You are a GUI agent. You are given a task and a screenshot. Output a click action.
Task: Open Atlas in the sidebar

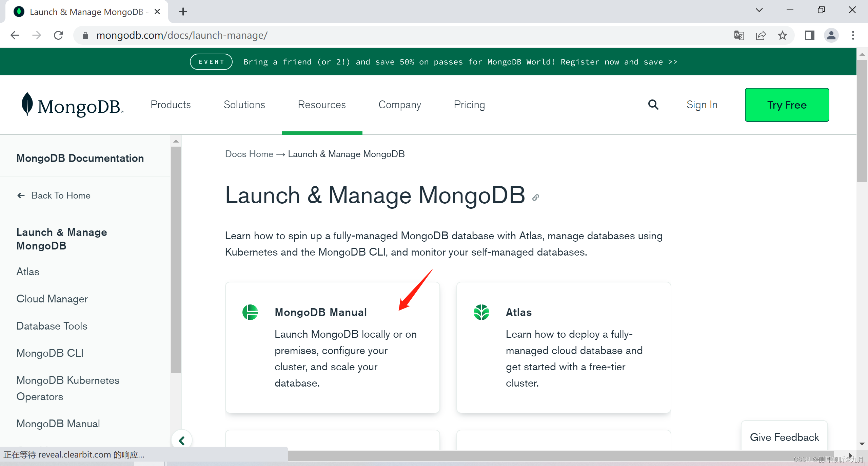(x=28, y=272)
